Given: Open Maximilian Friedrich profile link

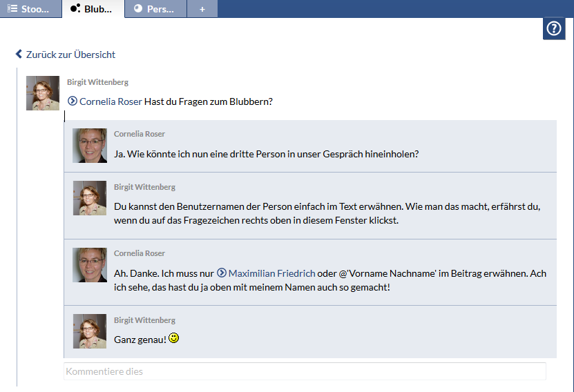Looking at the screenshot, I should [271, 273].
